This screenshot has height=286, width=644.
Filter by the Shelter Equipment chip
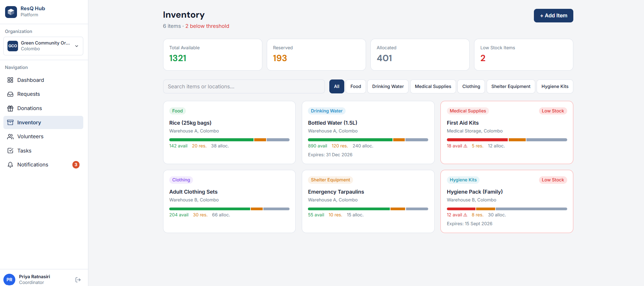pyautogui.click(x=511, y=87)
